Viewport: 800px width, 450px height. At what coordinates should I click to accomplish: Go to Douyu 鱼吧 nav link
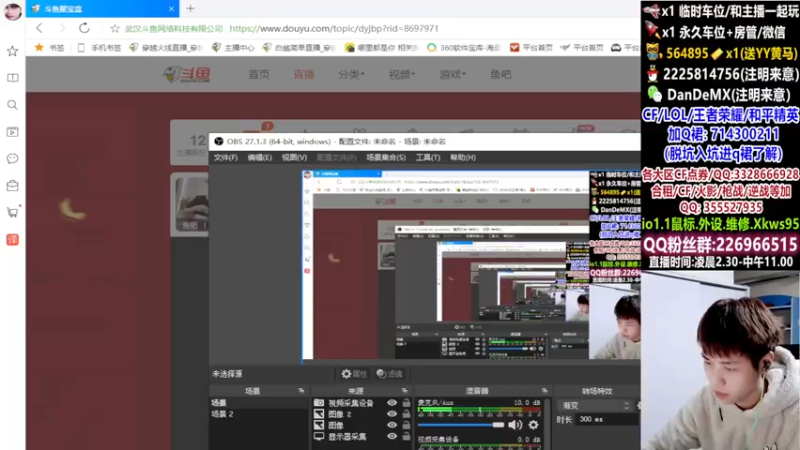coord(501,74)
